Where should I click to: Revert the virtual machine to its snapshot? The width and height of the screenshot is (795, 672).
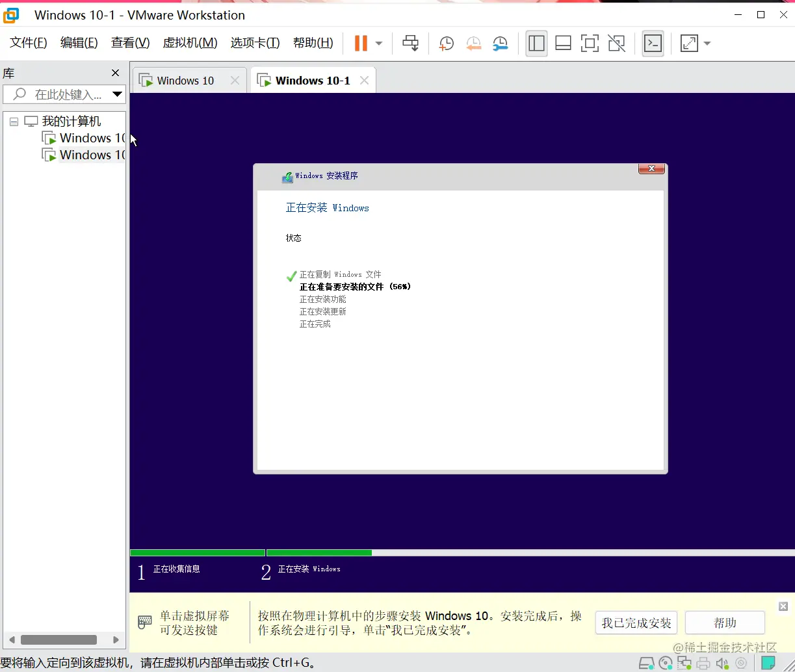click(x=473, y=44)
